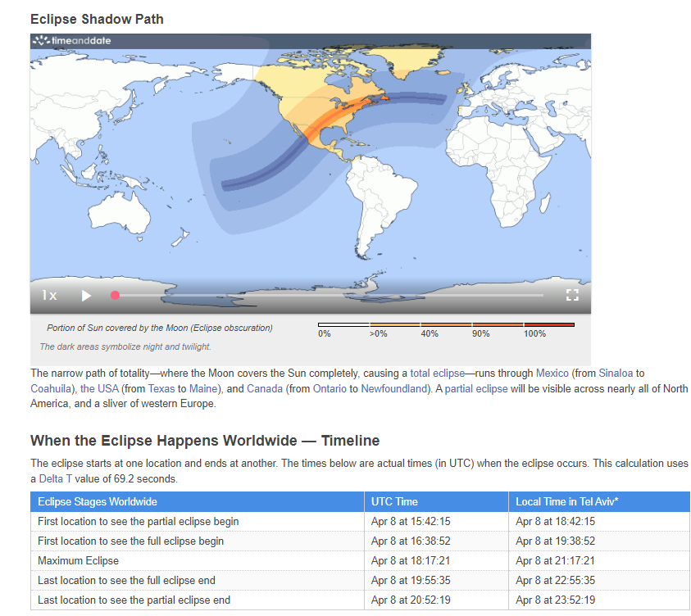Click the animation progress track midpoint
691x616 pixels.
(329, 296)
